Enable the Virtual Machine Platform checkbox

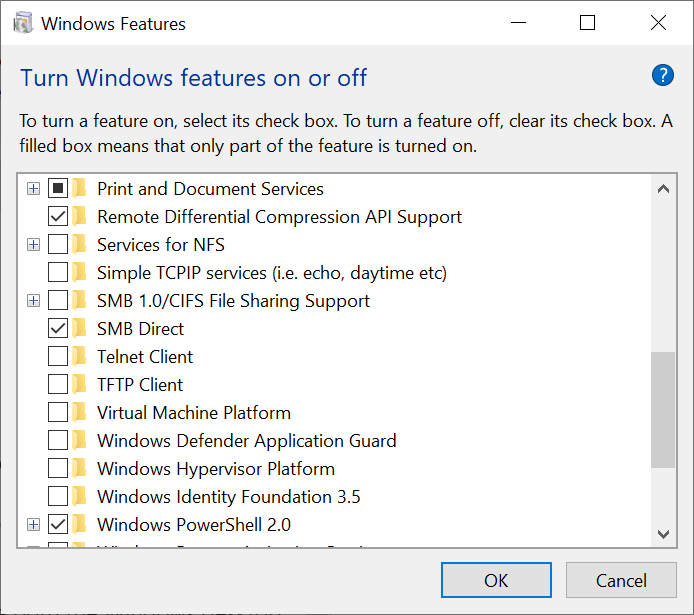coord(58,412)
